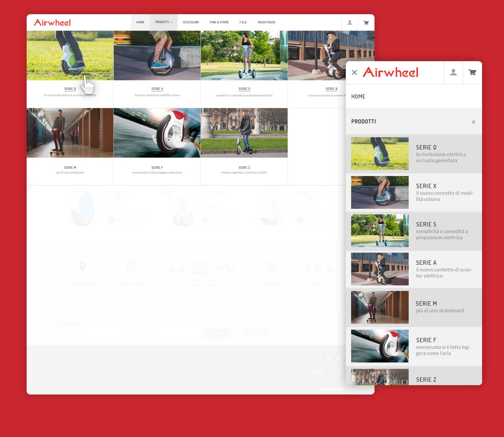The height and width of the screenshot is (437, 504).
Task: Tap SERIE F title in mobile menu
Action: 426,340
